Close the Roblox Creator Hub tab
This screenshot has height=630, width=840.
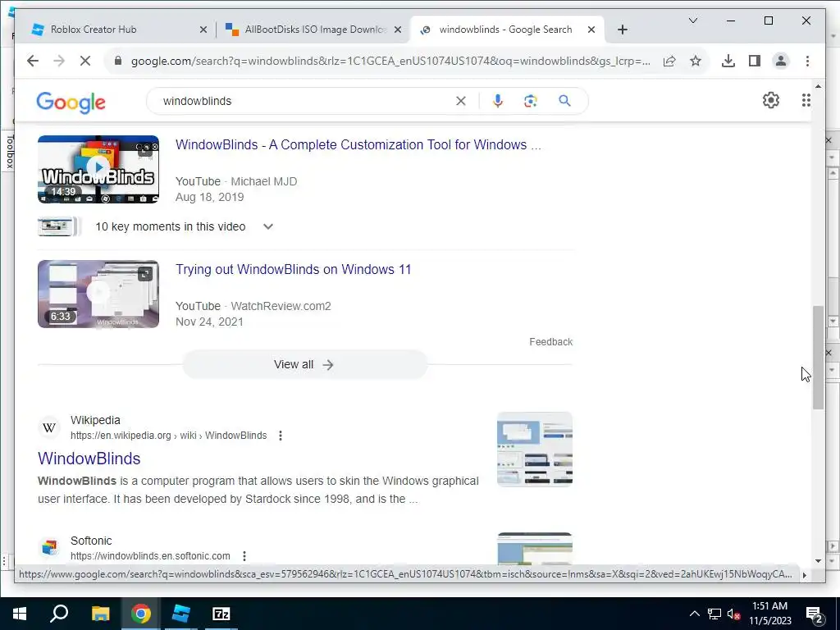click(203, 30)
